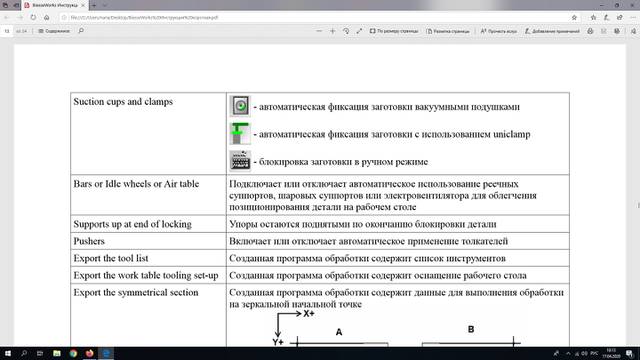Go to browser home page
Image resolution: width=640 pixels, height=360 pixels.
click(x=47, y=18)
